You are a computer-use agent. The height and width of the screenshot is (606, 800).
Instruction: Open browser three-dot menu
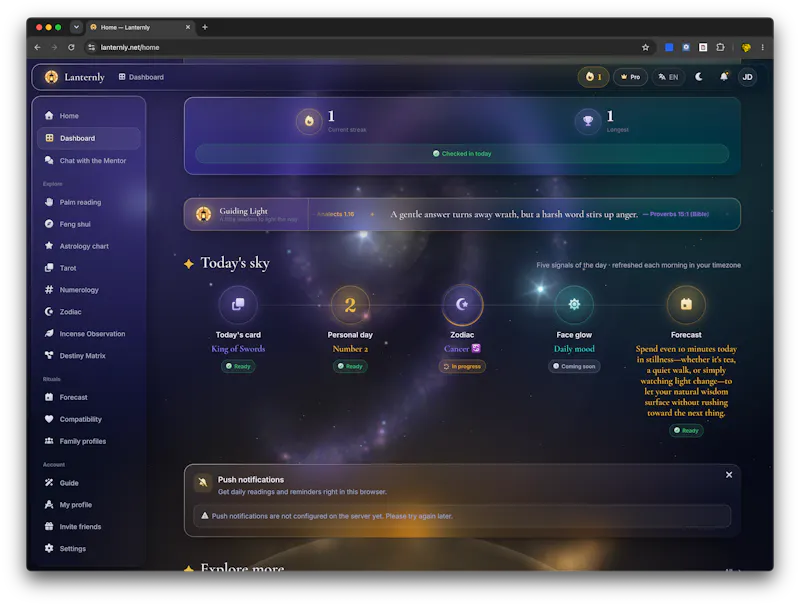763,47
